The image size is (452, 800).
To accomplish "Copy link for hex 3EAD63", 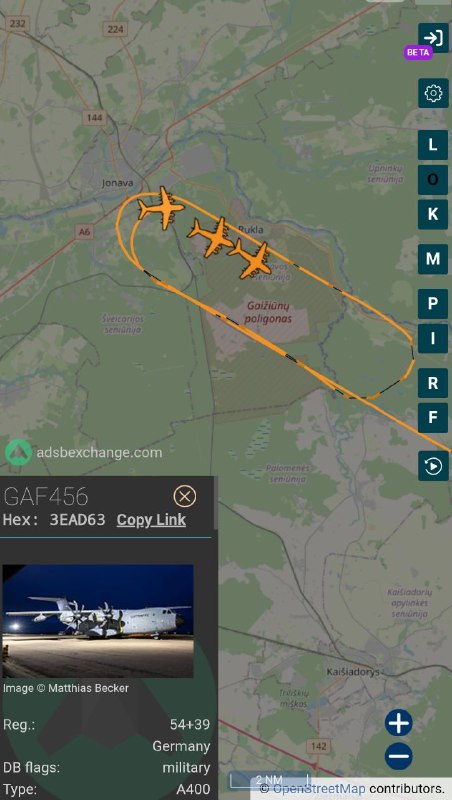I will 151,520.
